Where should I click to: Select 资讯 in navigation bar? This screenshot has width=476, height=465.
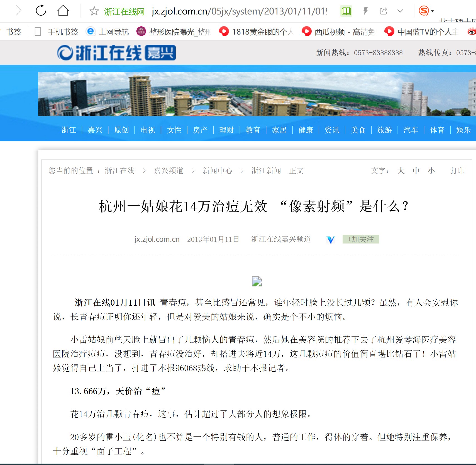332,130
